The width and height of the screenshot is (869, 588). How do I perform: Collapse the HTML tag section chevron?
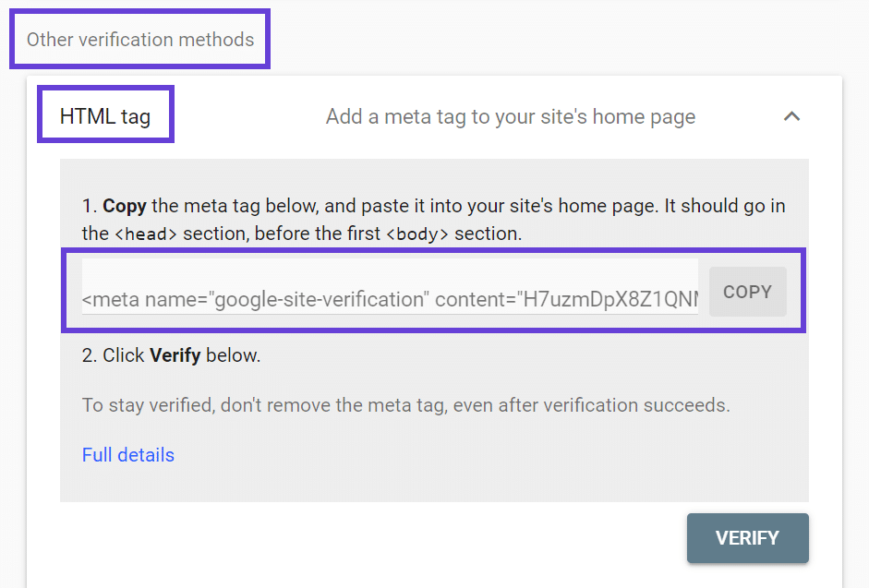click(792, 116)
